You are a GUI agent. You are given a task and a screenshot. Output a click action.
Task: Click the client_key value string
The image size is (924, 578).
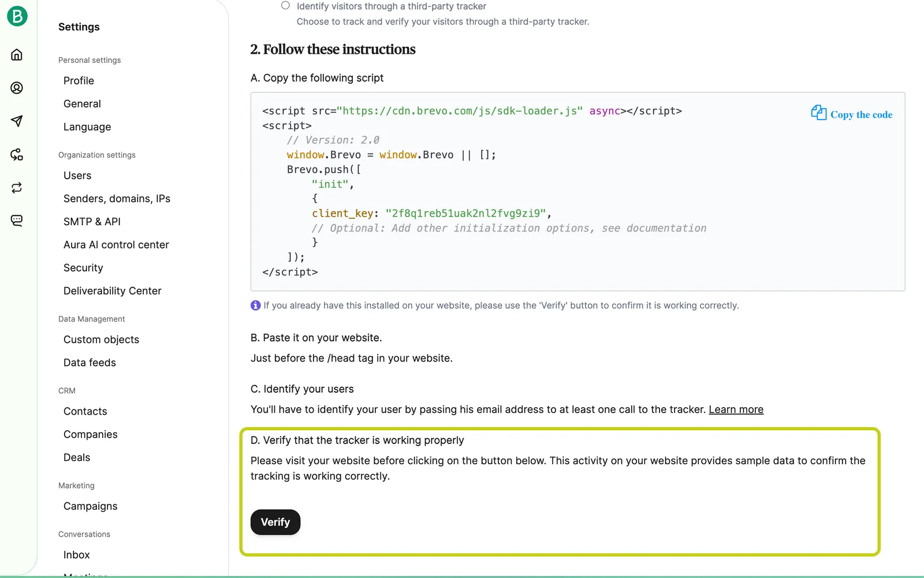coord(466,214)
